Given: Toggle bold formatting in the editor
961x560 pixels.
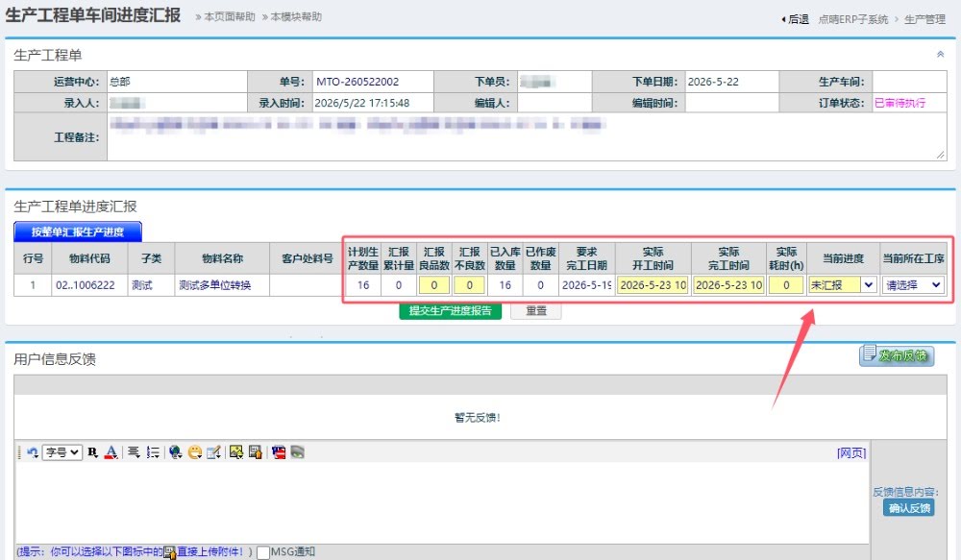Looking at the screenshot, I should pos(92,452).
